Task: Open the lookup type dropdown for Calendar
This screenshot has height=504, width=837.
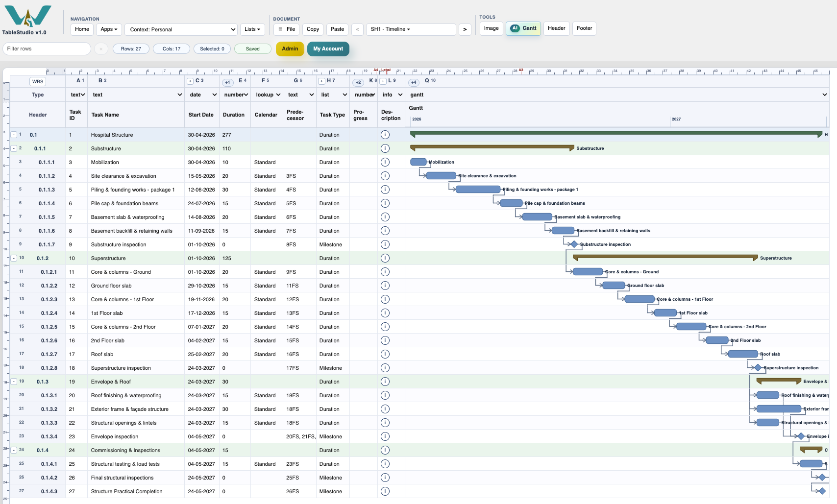Action: click(268, 95)
